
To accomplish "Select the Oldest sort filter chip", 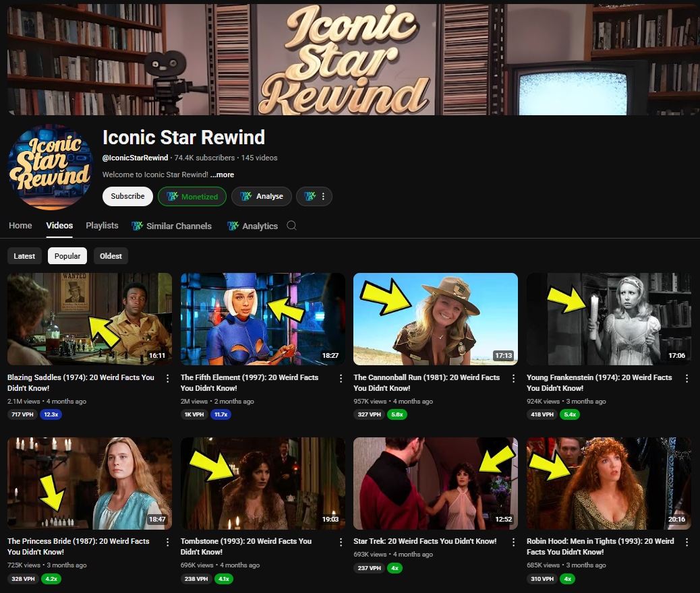I will click(111, 256).
